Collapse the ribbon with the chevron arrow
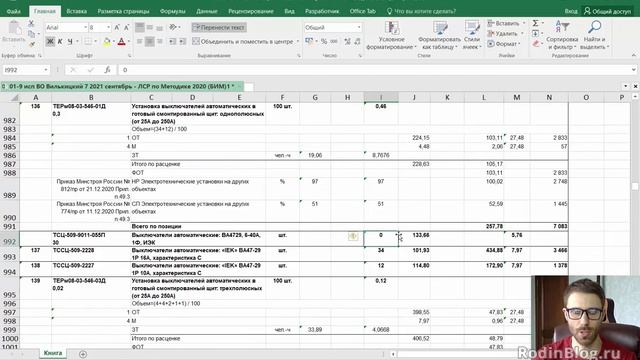This screenshot has width=640, height=360. tap(633, 55)
